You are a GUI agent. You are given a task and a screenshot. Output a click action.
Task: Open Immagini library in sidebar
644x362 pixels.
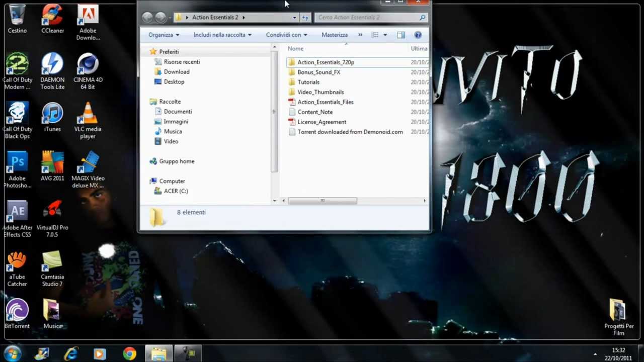[176, 121]
